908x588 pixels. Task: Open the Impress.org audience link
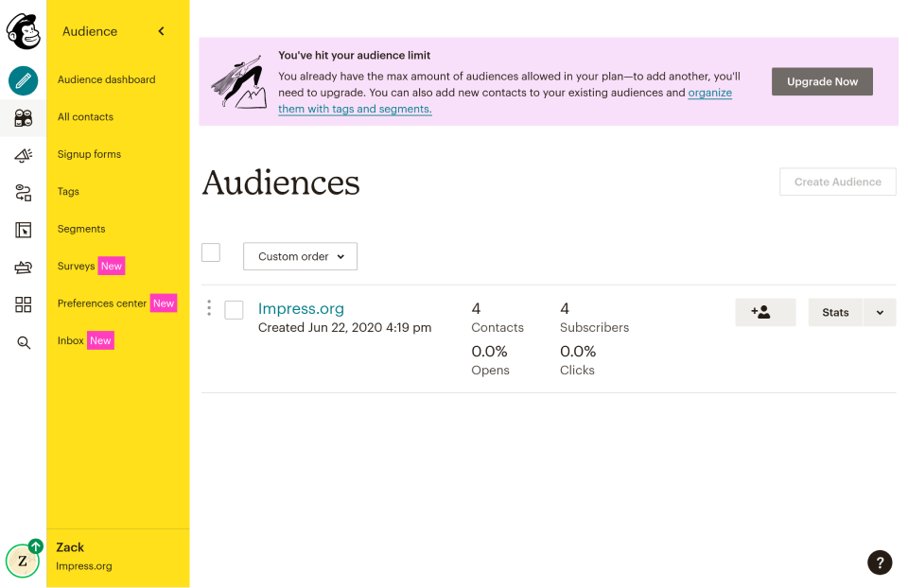tap(301, 308)
